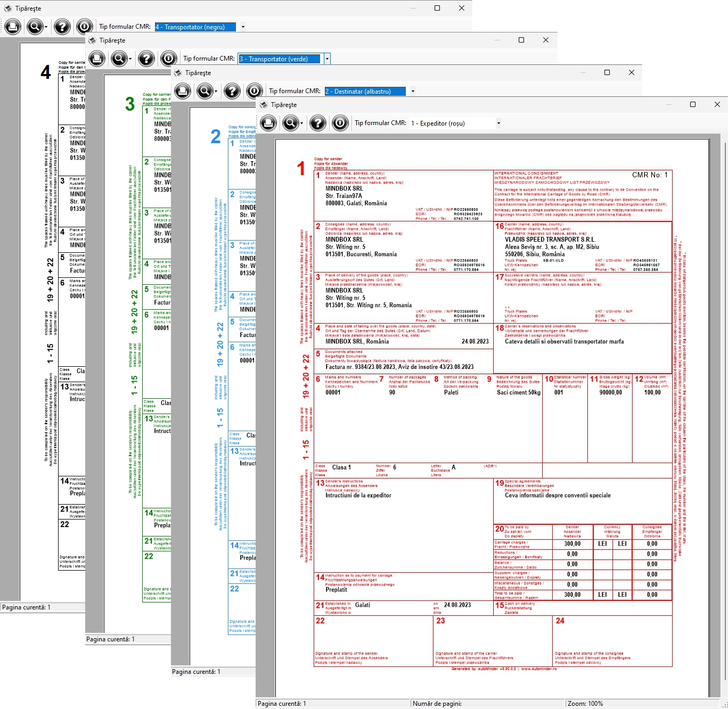Open zoom tool in Expeditor (roșu) window
The width and height of the screenshot is (728, 709).
pos(291,123)
